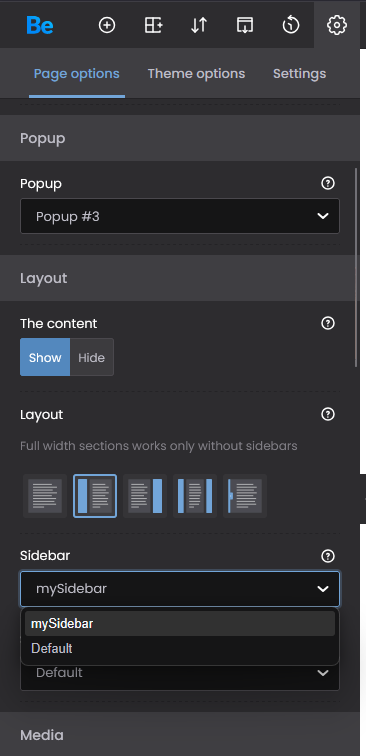Click the "Full width sections works only without sidebars" note
366x756 pixels.
[159, 446]
